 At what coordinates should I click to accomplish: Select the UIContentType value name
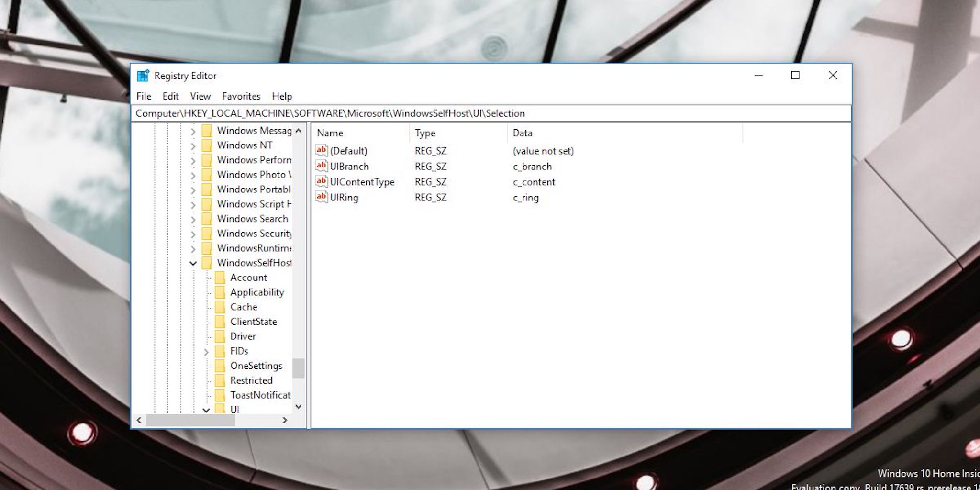point(362,182)
